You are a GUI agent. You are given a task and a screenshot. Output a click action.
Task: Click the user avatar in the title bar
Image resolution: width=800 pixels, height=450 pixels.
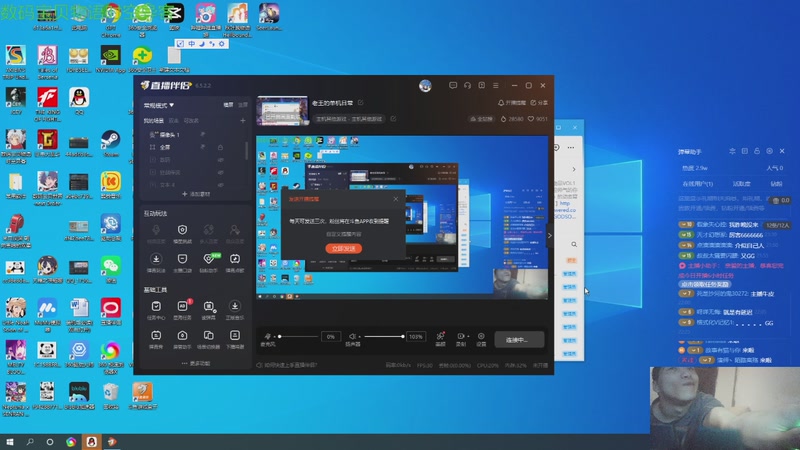click(x=425, y=86)
